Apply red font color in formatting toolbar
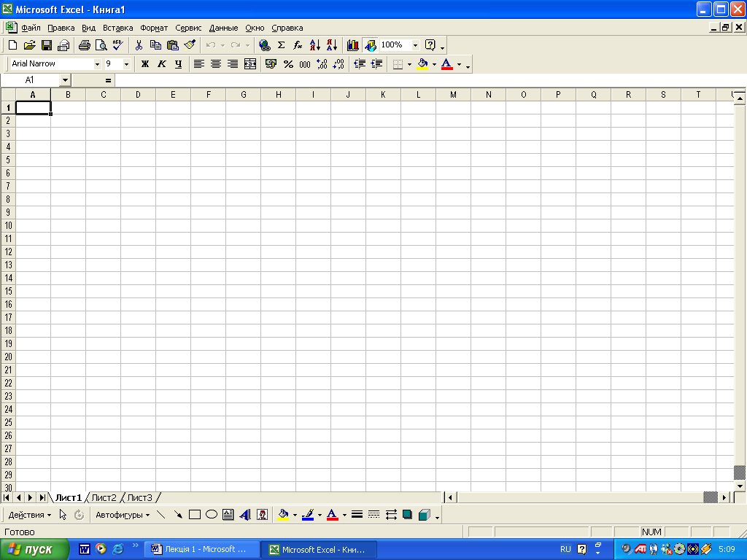 point(447,64)
